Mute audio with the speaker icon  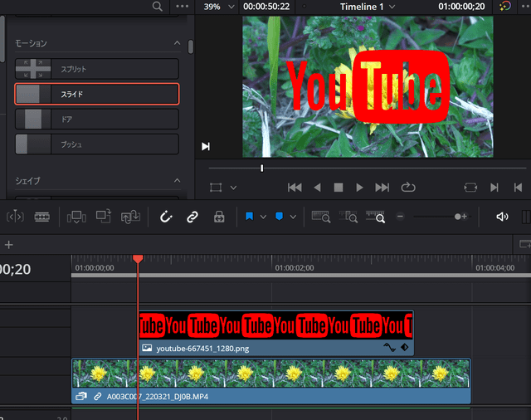[x=502, y=217]
